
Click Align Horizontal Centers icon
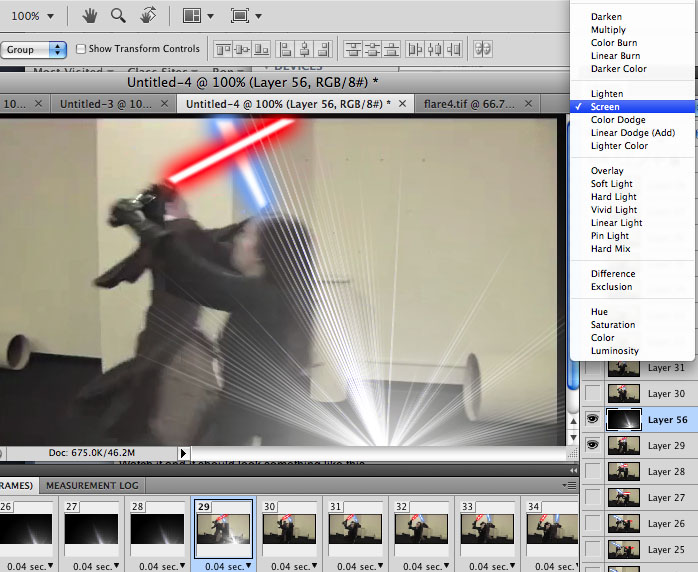point(305,49)
